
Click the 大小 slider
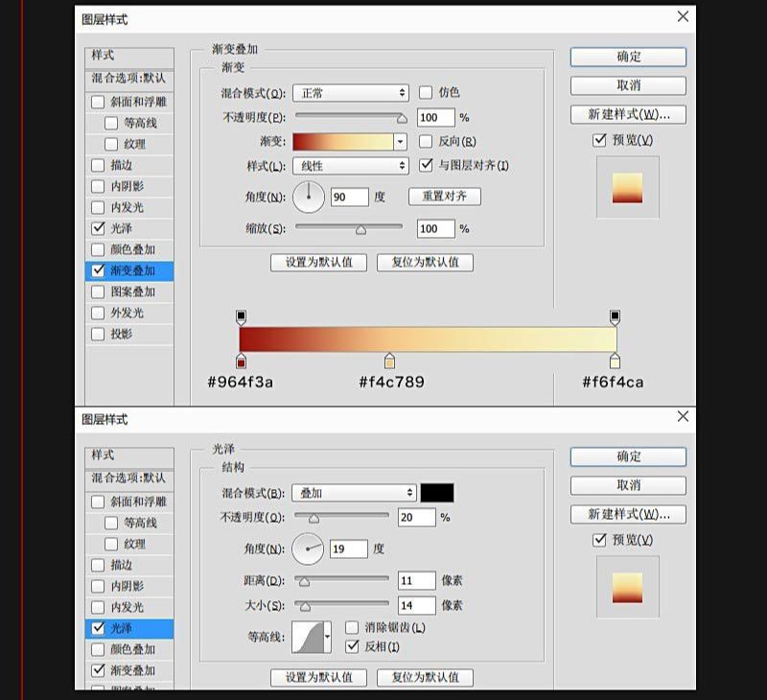click(341, 605)
